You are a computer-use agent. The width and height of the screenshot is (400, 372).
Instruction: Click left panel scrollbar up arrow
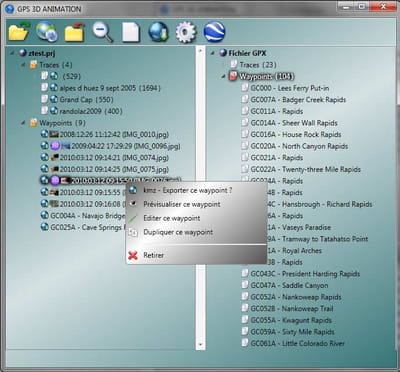[x=200, y=51]
